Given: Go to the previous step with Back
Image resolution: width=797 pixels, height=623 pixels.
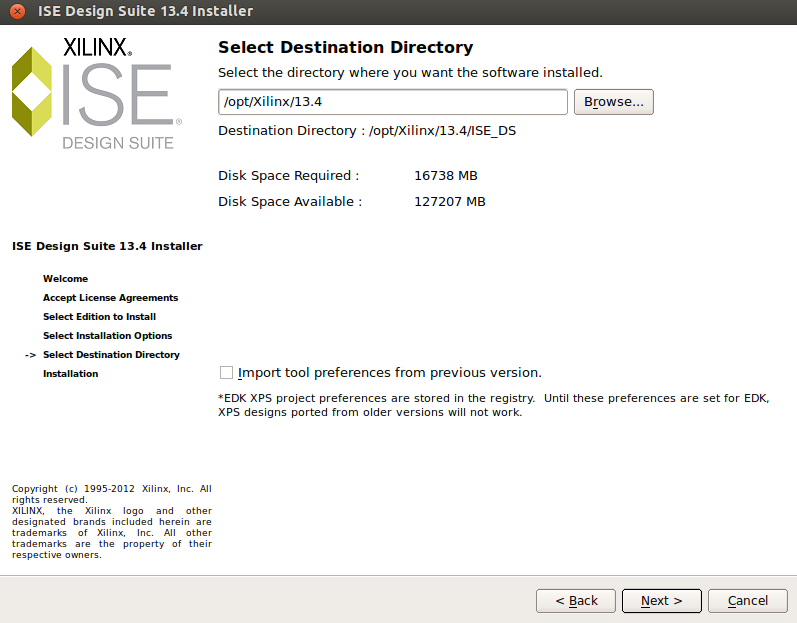Looking at the screenshot, I should point(576,601).
